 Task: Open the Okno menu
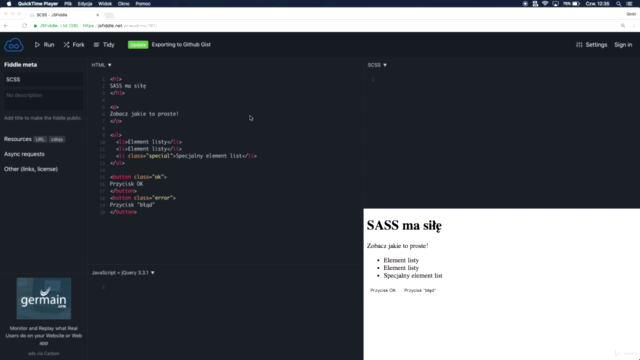(x=124, y=4)
